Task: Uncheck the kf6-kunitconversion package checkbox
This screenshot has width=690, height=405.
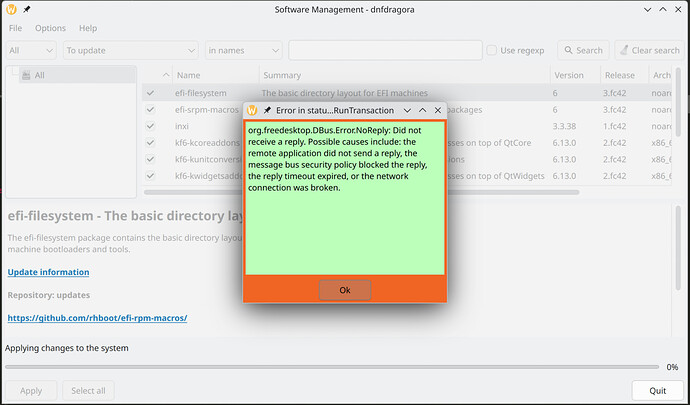Action: click(x=150, y=159)
